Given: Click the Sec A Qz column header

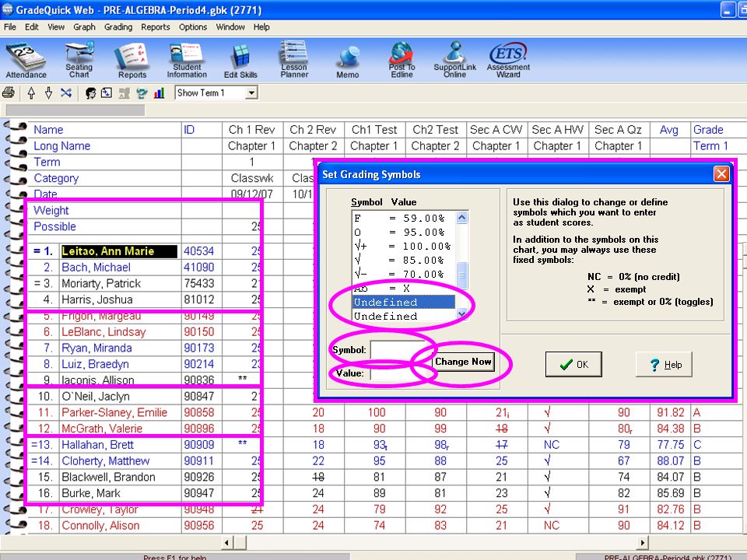Looking at the screenshot, I should (x=619, y=130).
